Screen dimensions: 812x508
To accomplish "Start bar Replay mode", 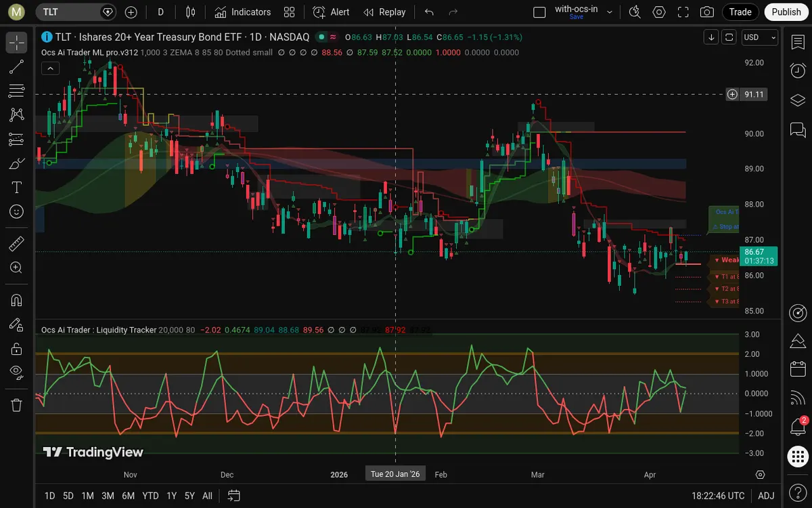I will (x=384, y=12).
